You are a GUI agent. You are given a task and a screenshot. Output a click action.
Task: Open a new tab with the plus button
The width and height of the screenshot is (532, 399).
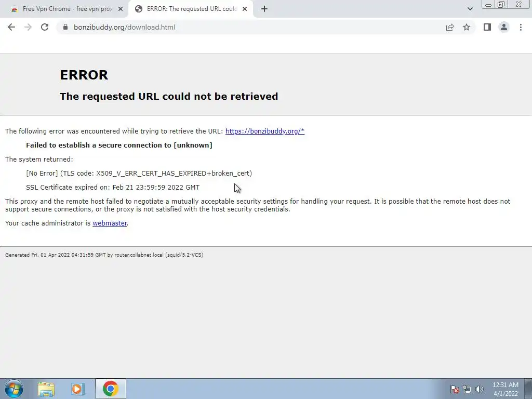264,9
